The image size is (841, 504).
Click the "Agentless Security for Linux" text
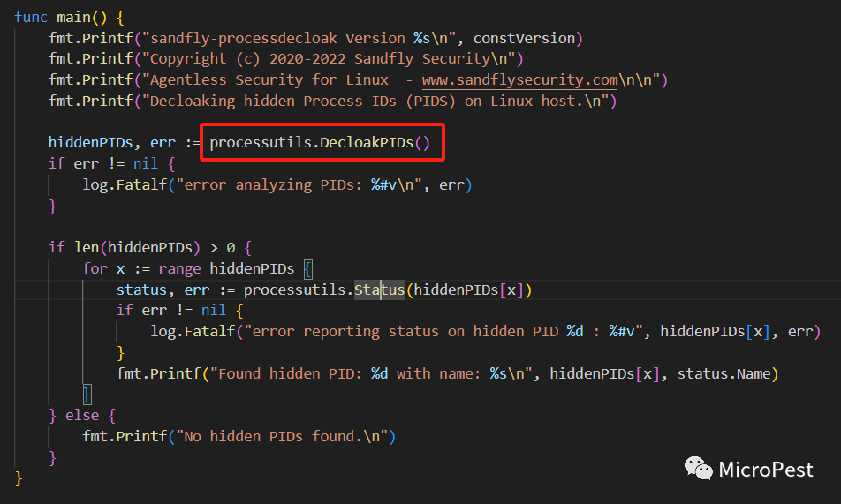269,80
